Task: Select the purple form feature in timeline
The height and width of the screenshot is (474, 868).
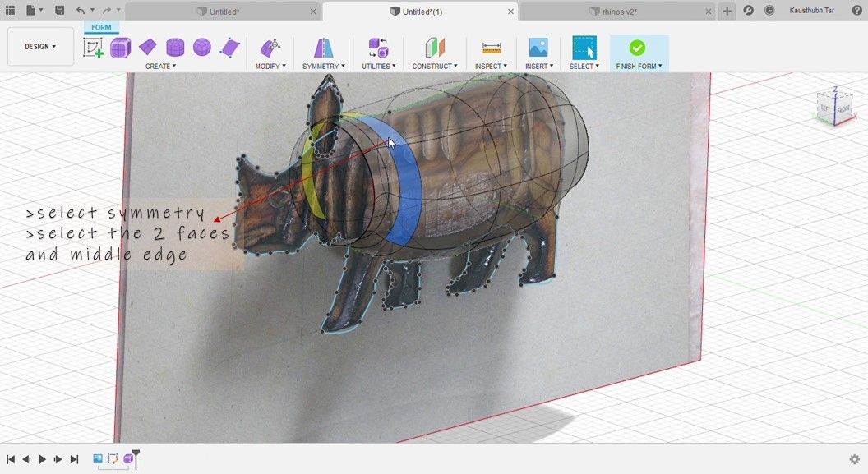Action: pos(128,458)
